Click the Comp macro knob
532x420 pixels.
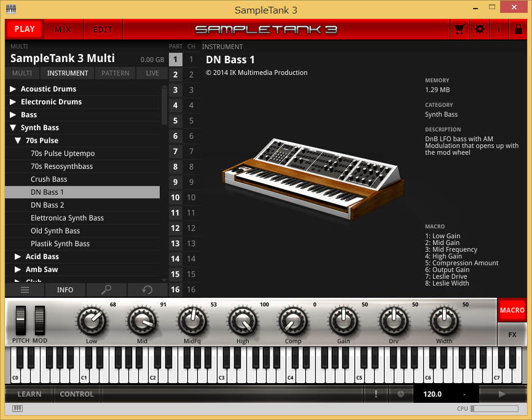(293, 321)
